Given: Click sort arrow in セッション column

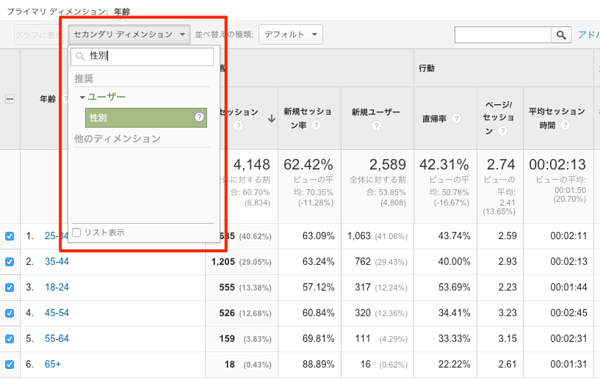Looking at the screenshot, I should [x=271, y=118].
